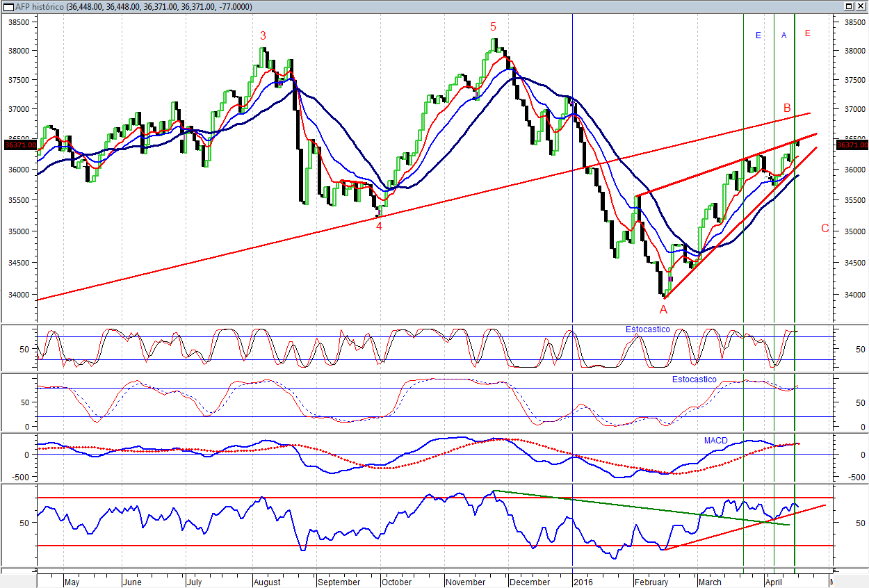
Task: Click the May label on the time axis
Action: pyautogui.click(x=72, y=582)
